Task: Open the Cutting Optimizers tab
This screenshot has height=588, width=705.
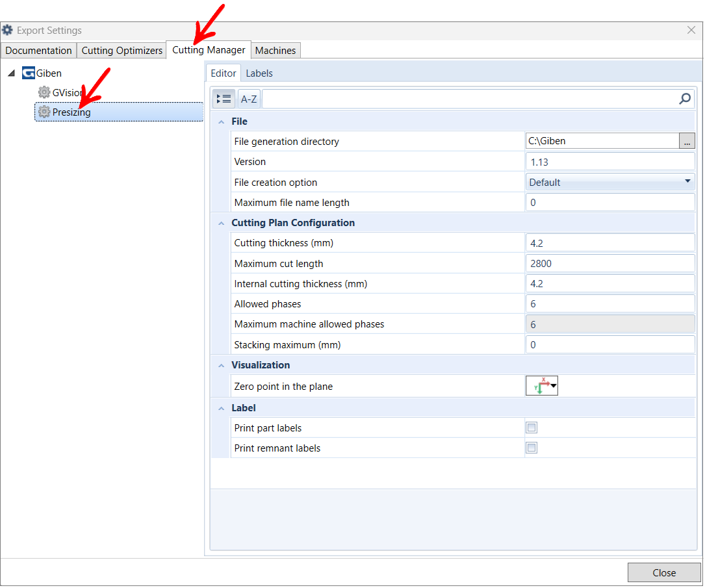Action: click(122, 50)
